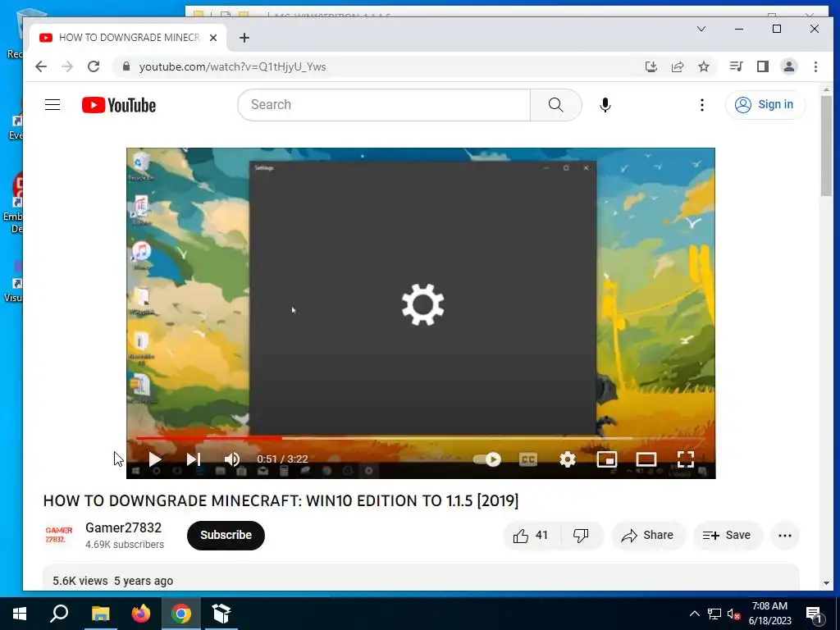
Task: Open Chrome three-dot menu
Action: pyautogui.click(x=815, y=66)
